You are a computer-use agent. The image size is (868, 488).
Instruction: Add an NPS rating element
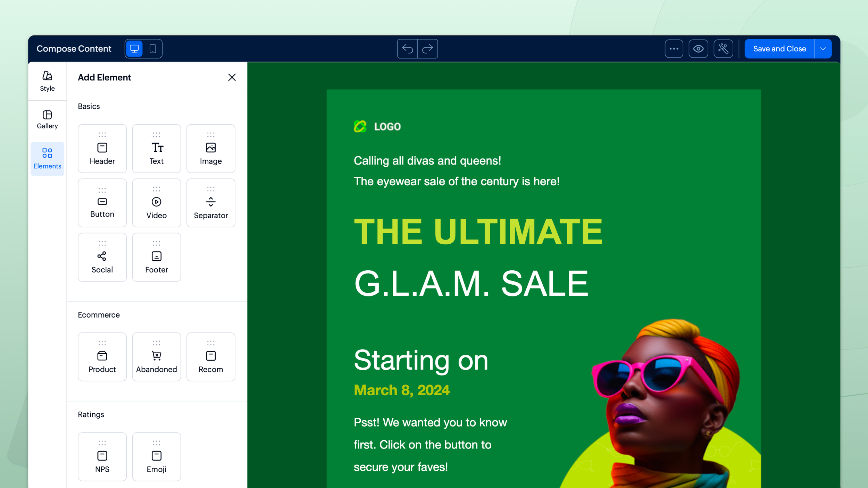(x=102, y=456)
